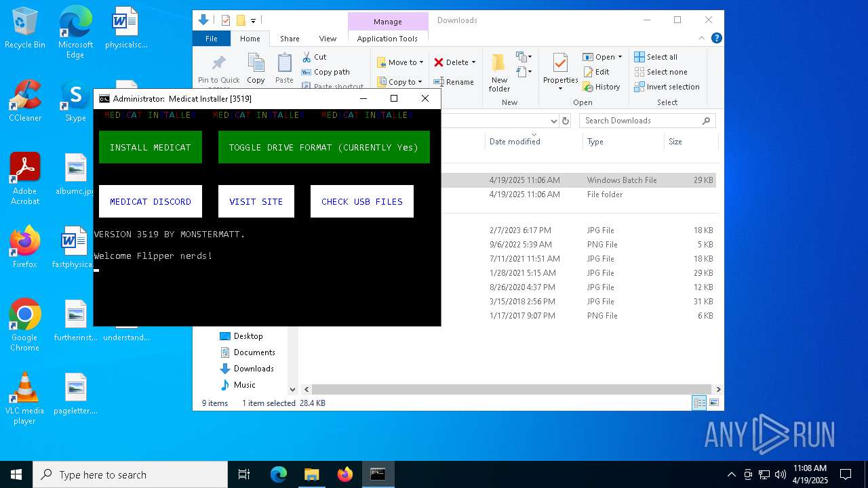Open CCleaner desktop icon
The image size is (868, 488).
pyautogui.click(x=25, y=102)
